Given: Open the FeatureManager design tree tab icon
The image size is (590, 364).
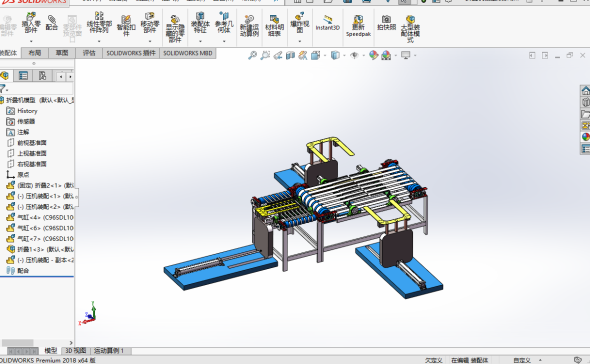Looking at the screenshot, I should pyautogui.click(x=5, y=76).
